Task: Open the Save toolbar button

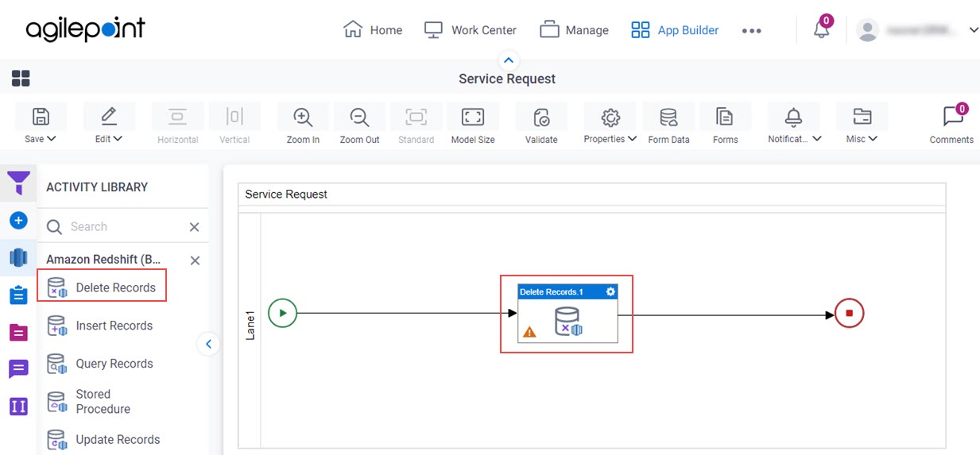Action: tap(40, 124)
